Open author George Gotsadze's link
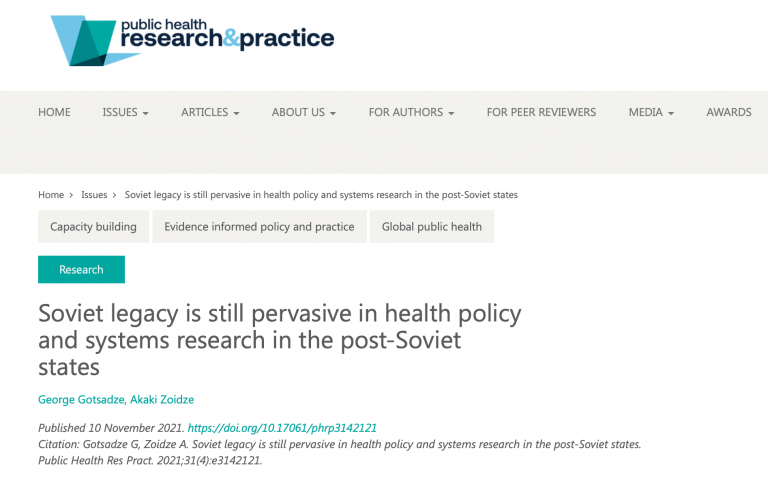Image resolution: width=768 pixels, height=496 pixels. click(x=82, y=400)
